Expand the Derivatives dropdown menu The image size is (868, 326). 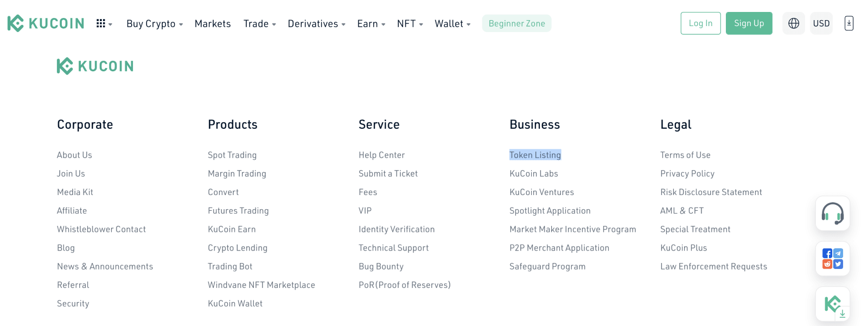tap(316, 23)
